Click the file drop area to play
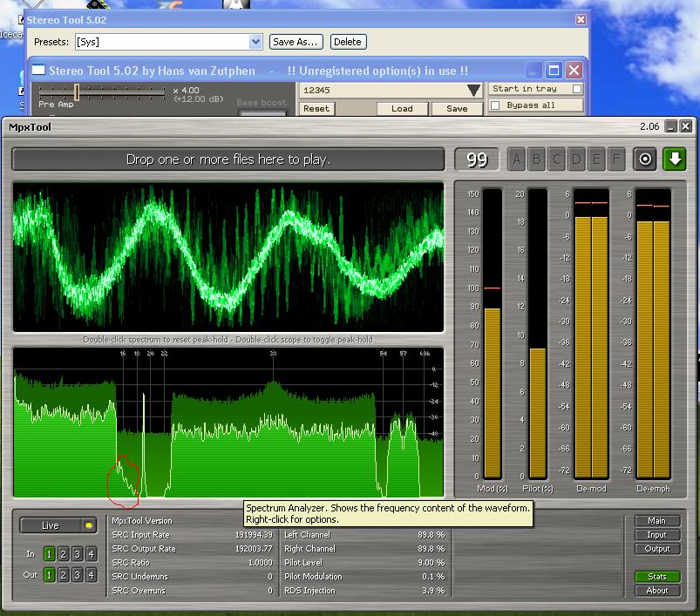Viewport: 700px width, 616px height. 228,159
